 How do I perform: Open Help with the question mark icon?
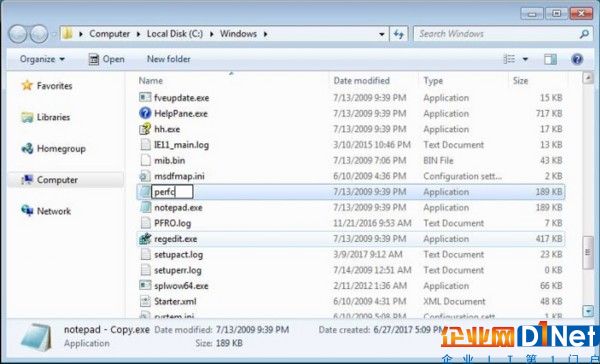(577, 59)
